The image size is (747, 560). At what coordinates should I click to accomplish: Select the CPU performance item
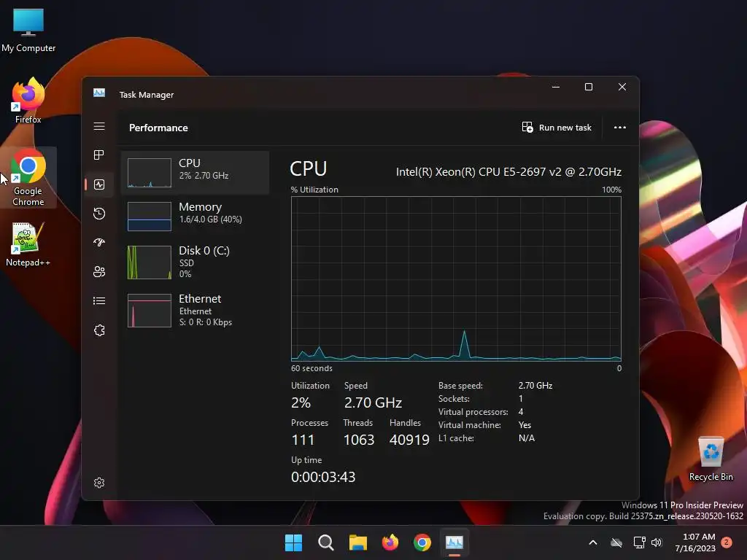pos(195,172)
